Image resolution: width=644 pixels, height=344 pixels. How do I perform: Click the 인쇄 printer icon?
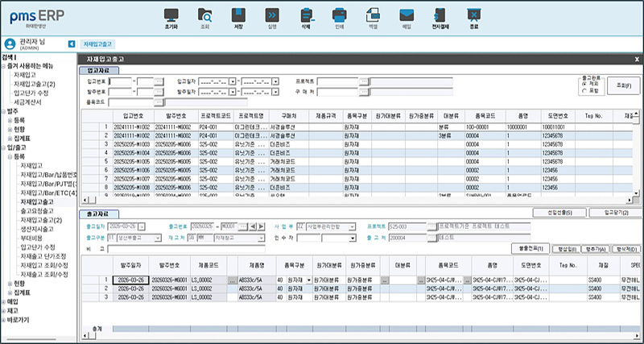[x=339, y=15]
